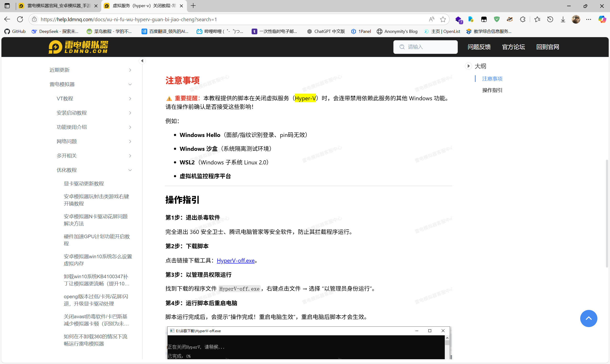Close the 雷电模拟器官网 tab
This screenshot has height=364, width=610.
tap(96, 6)
